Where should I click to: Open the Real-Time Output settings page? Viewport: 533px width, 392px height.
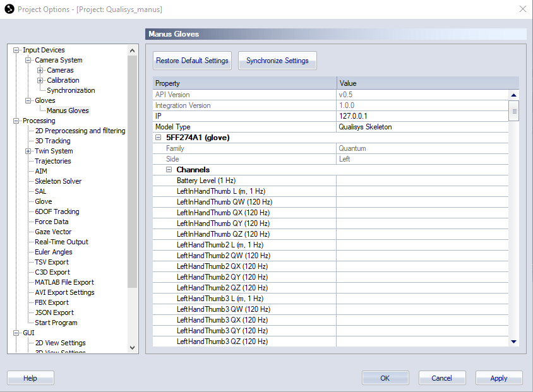61,242
